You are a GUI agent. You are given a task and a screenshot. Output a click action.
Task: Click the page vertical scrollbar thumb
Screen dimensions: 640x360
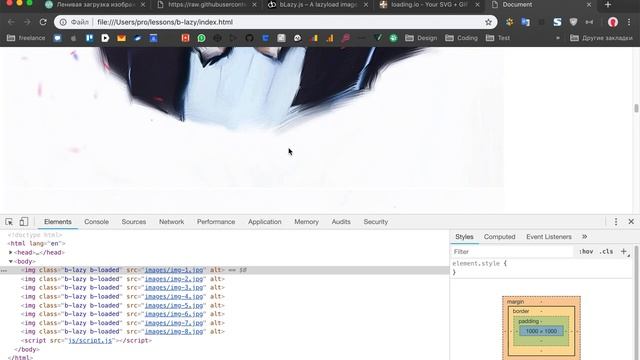coord(636,108)
